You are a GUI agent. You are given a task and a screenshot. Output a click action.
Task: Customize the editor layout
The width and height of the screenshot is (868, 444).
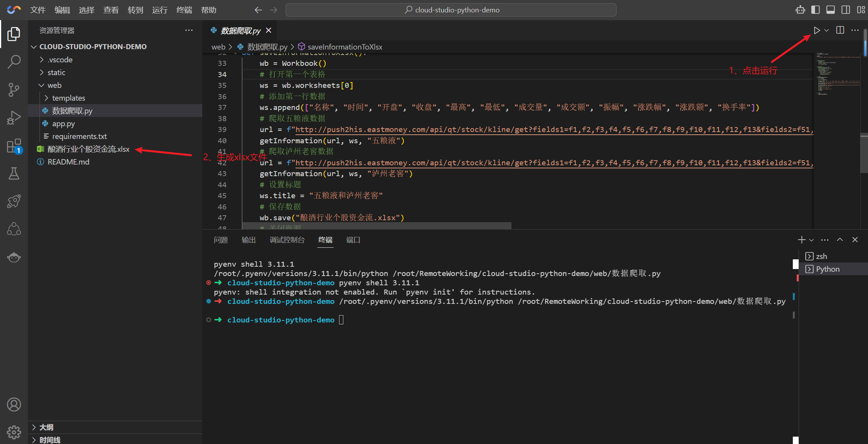coord(861,10)
